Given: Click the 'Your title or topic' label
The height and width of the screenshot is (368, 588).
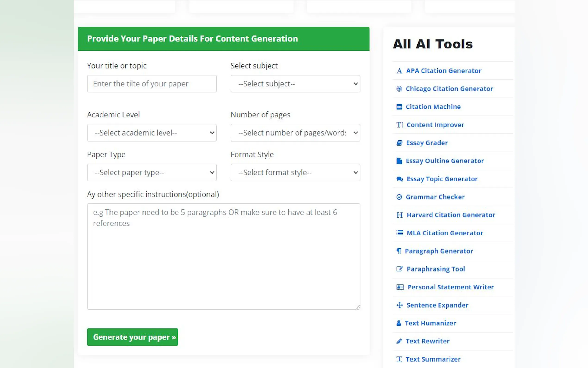Looking at the screenshot, I should coord(117,66).
